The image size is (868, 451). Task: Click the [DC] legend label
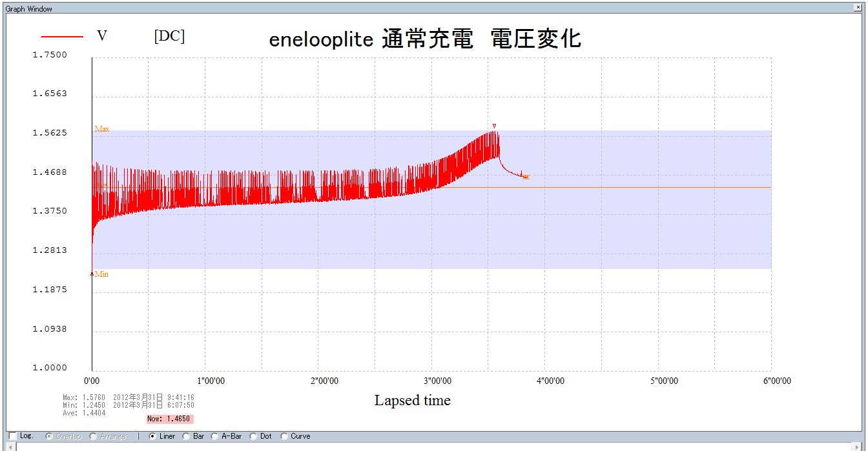(x=169, y=37)
